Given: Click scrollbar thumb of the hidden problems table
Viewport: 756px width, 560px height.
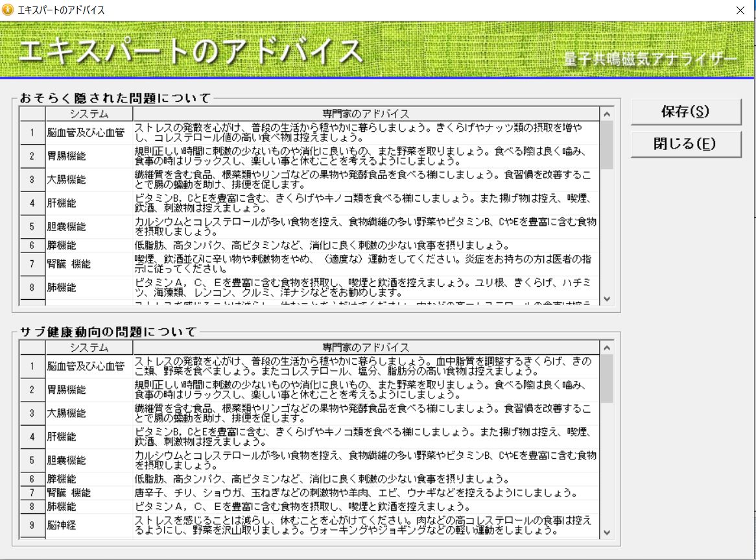Looking at the screenshot, I should [x=607, y=144].
